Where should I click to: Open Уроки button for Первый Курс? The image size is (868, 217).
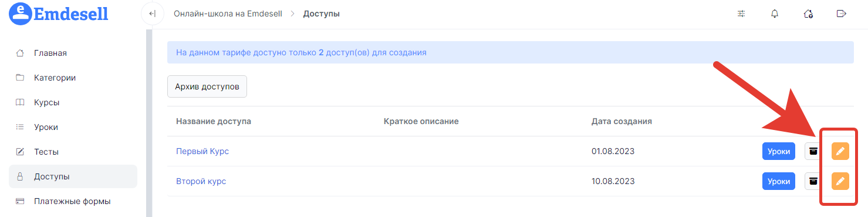779,151
